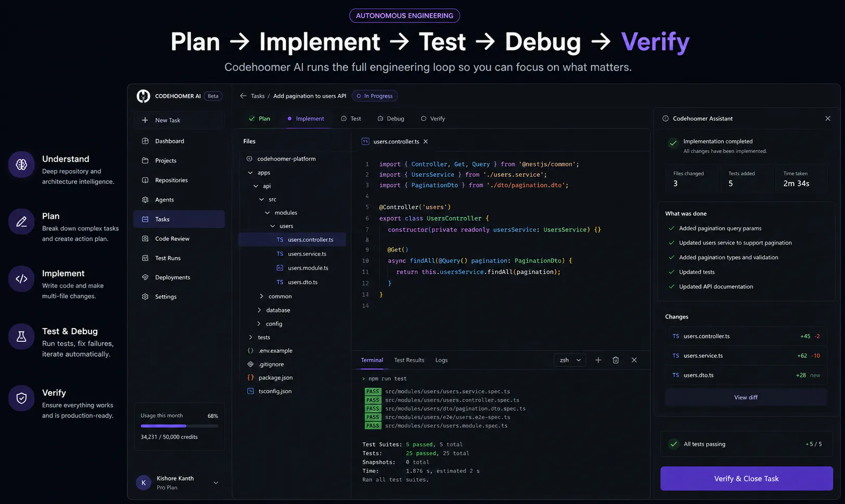This screenshot has width=845, height=504.
Task: Click the Agents sidebar icon
Action: [145, 200]
